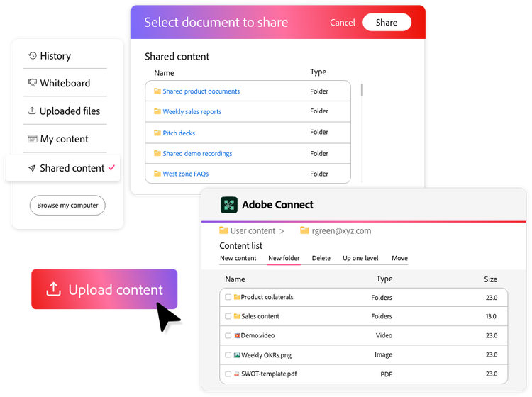Image resolution: width=532 pixels, height=397 pixels.
Task: Select My content in the sidebar
Action: coord(64,139)
